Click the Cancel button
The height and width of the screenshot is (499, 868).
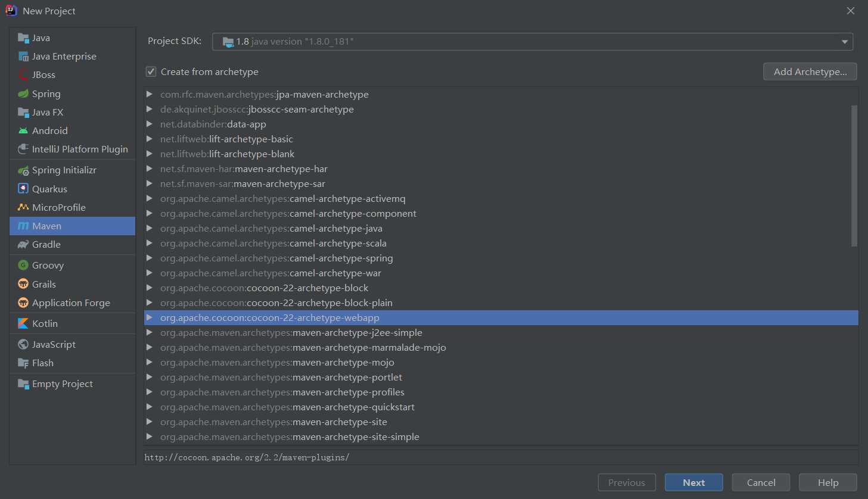click(761, 482)
